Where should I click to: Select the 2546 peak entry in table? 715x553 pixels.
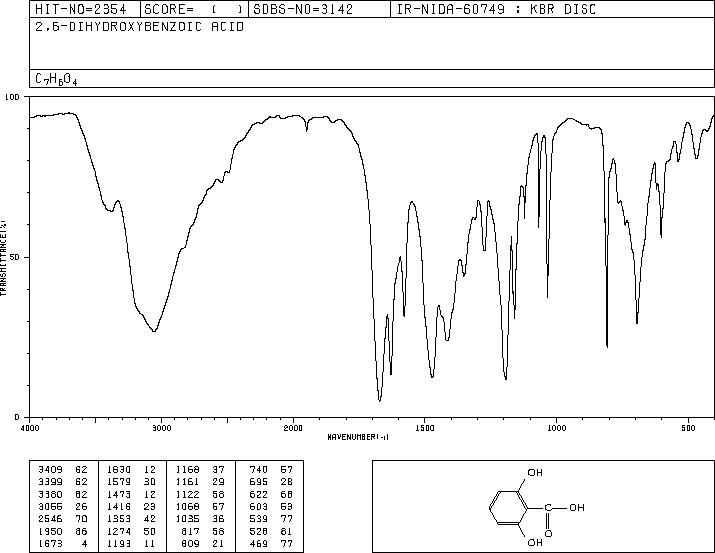click(63, 519)
